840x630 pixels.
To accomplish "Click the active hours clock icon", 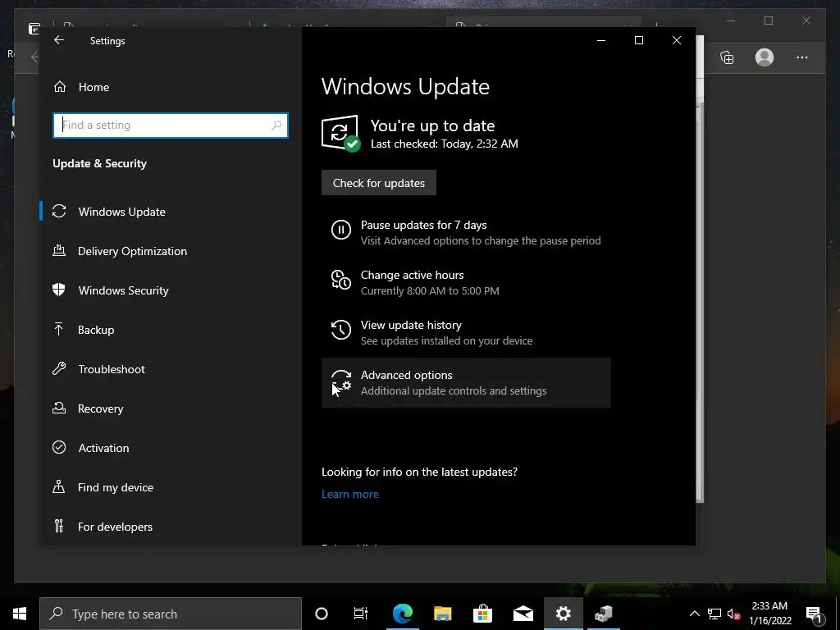I will click(x=340, y=280).
